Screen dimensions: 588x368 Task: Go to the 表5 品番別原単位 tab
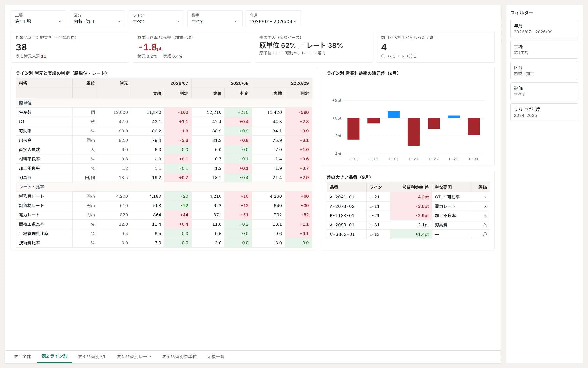[x=179, y=356]
